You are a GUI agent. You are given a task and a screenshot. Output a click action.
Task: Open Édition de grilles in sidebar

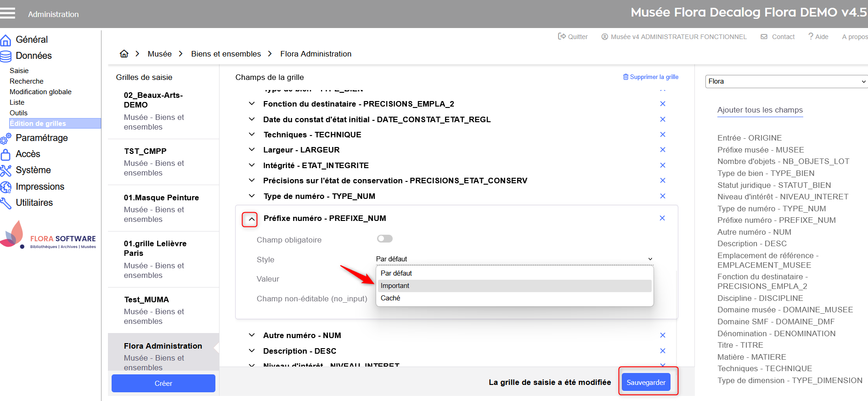tap(38, 123)
